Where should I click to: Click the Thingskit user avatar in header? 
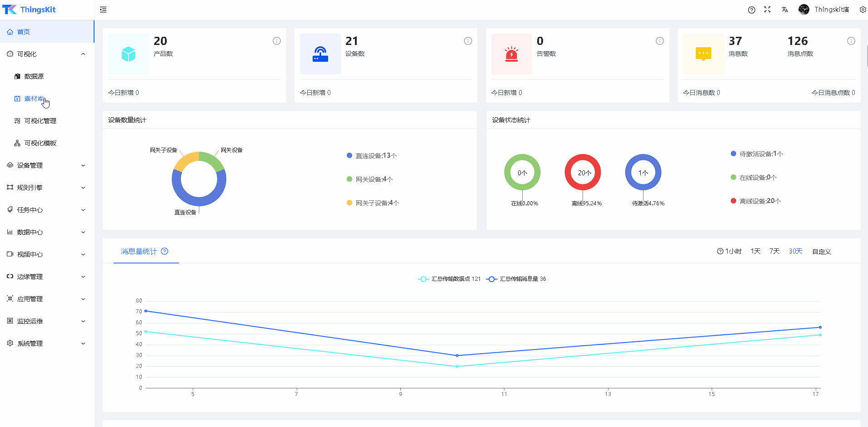pyautogui.click(x=803, y=10)
